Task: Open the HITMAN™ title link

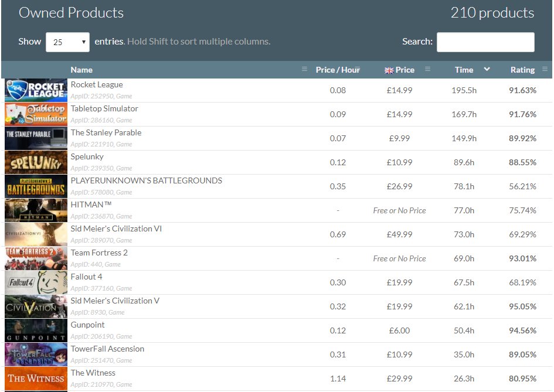Action: (91, 205)
